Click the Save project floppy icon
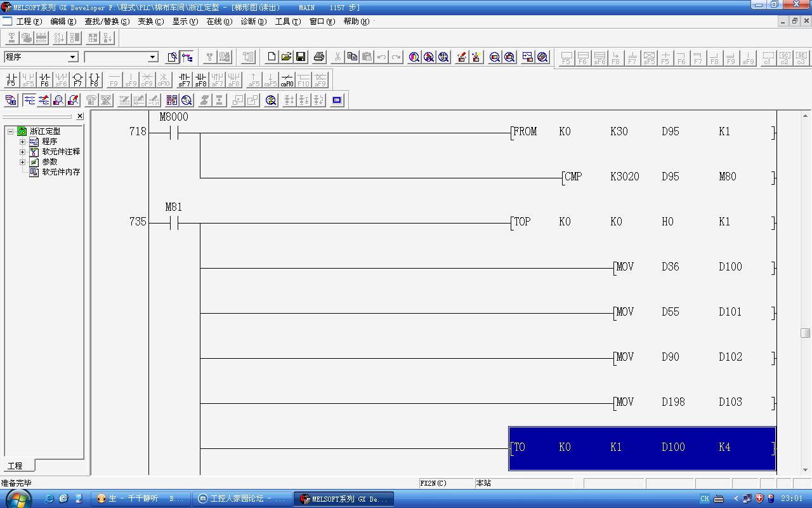The height and width of the screenshot is (508, 812). pyautogui.click(x=301, y=57)
